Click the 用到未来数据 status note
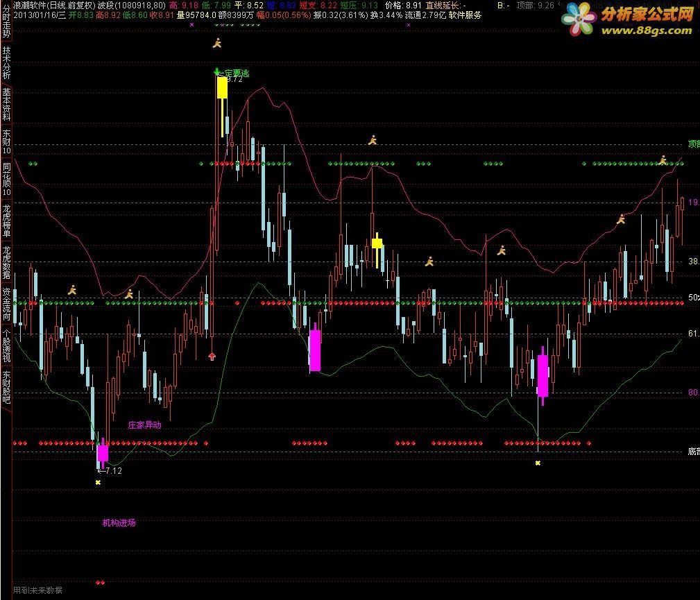 point(37,590)
